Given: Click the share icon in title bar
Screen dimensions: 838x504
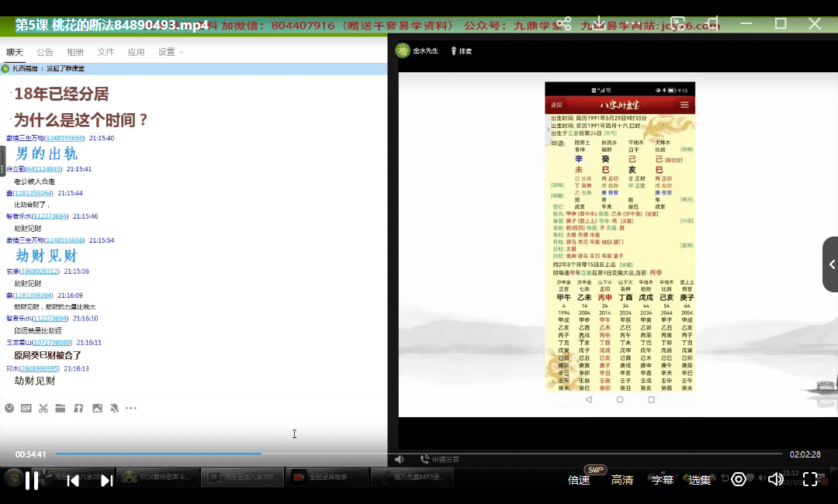Looking at the screenshot, I should [x=564, y=24].
